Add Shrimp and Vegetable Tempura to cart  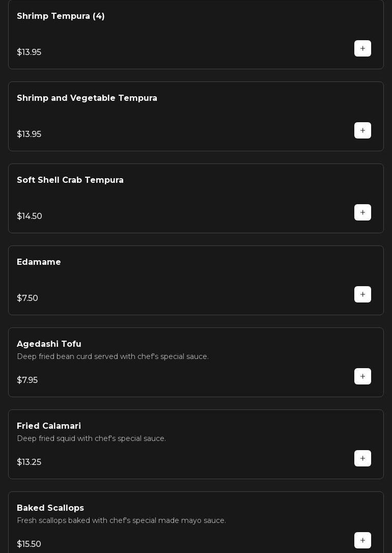(362, 130)
